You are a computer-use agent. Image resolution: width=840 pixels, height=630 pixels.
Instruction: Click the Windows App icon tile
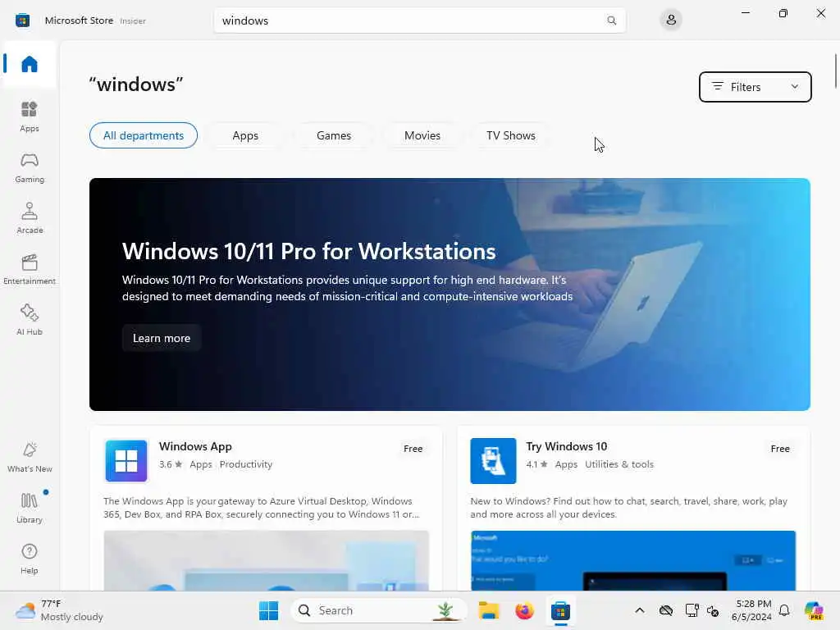coord(126,461)
